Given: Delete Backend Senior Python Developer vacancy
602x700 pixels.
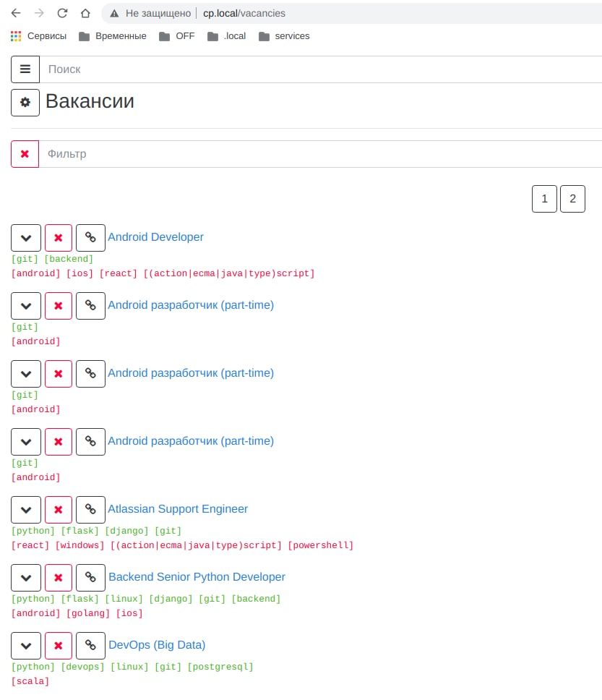Looking at the screenshot, I should point(59,578).
